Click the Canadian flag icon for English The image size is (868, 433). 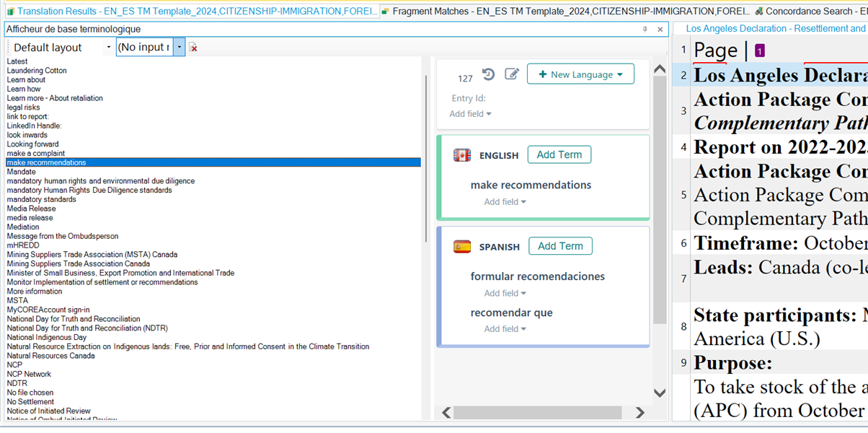coord(462,155)
